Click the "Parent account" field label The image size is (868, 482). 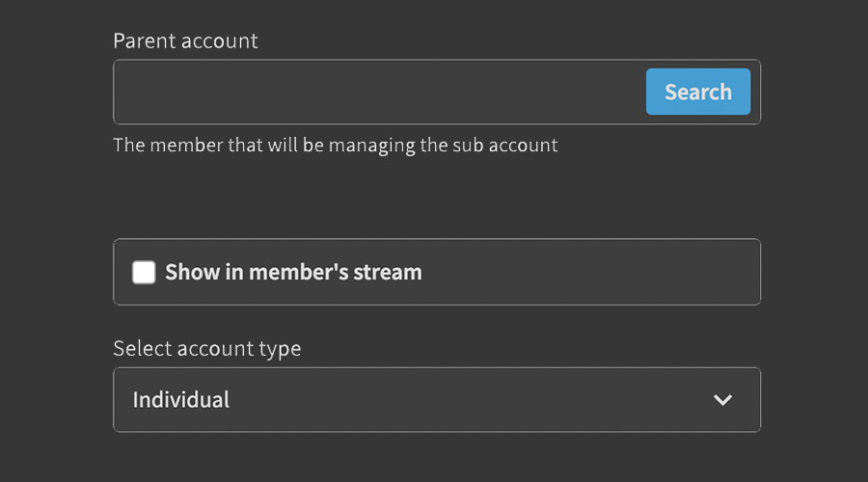185,41
